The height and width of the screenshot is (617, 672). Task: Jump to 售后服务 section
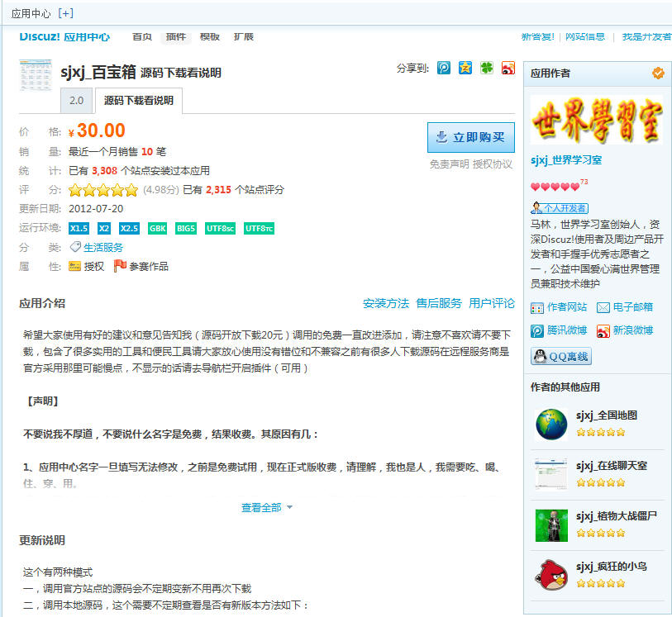(438, 304)
